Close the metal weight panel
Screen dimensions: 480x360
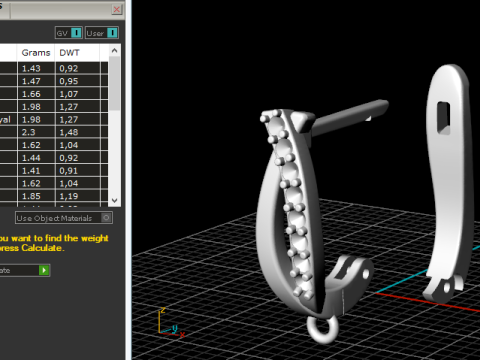(116, 9)
